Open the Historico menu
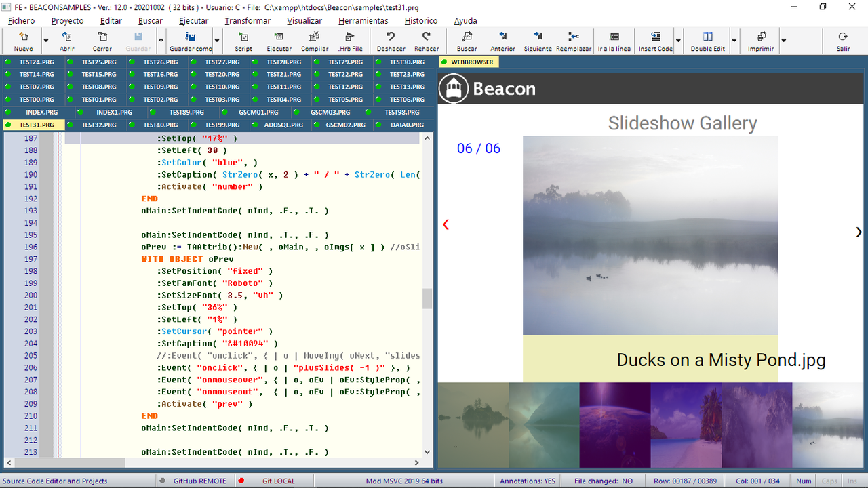 pyautogui.click(x=421, y=20)
